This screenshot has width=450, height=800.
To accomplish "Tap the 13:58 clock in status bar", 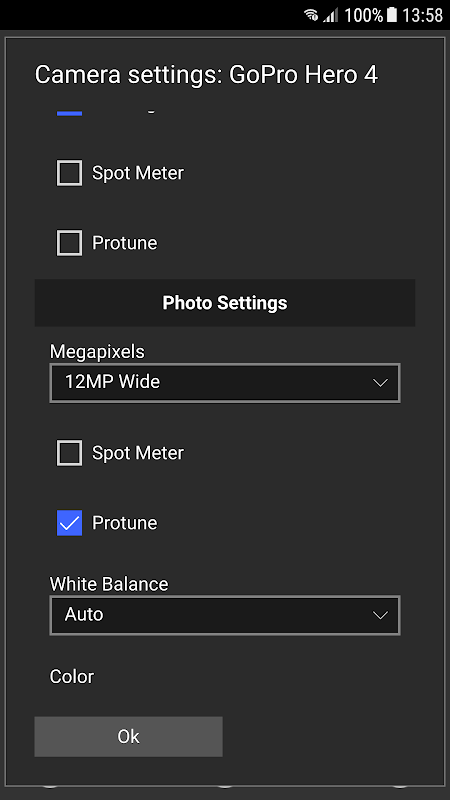I will point(422,15).
